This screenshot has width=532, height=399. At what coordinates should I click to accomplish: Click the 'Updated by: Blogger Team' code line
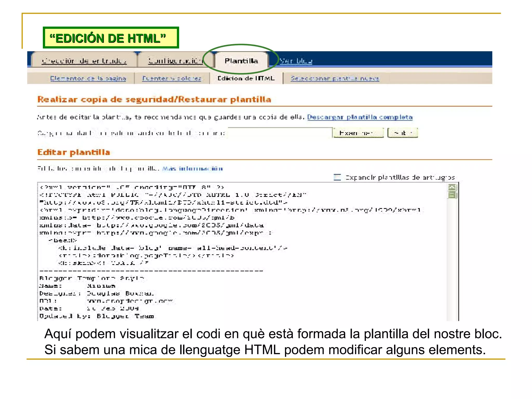97,316
